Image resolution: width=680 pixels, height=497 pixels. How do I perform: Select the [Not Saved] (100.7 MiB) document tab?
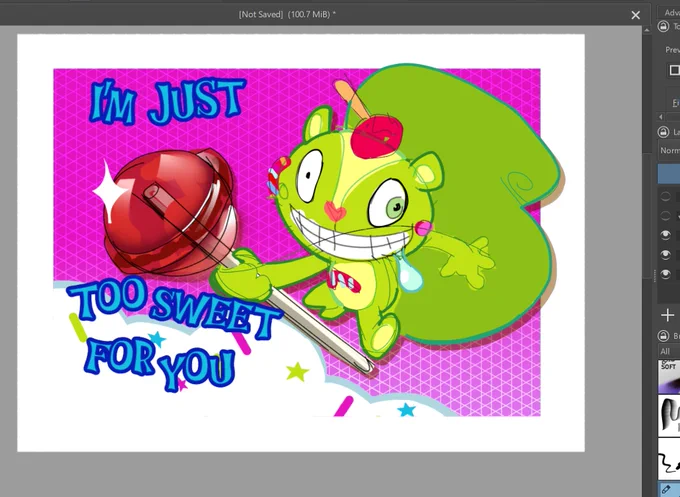(x=287, y=14)
